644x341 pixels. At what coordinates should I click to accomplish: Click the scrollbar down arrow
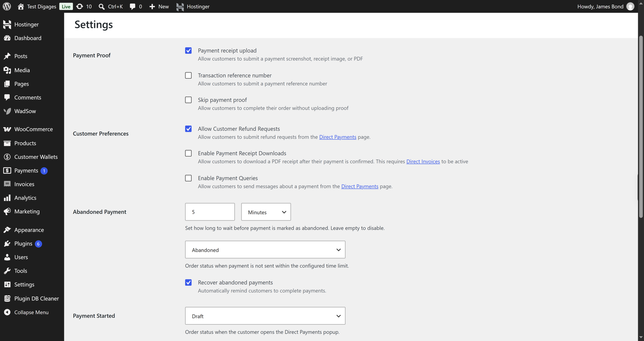point(641,337)
